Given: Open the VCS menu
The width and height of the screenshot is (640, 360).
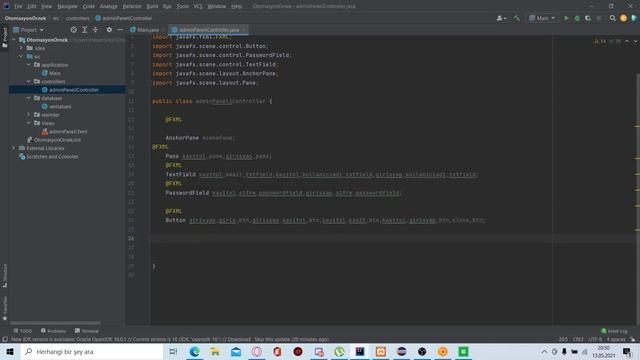Looking at the screenshot, I should click(198, 7).
